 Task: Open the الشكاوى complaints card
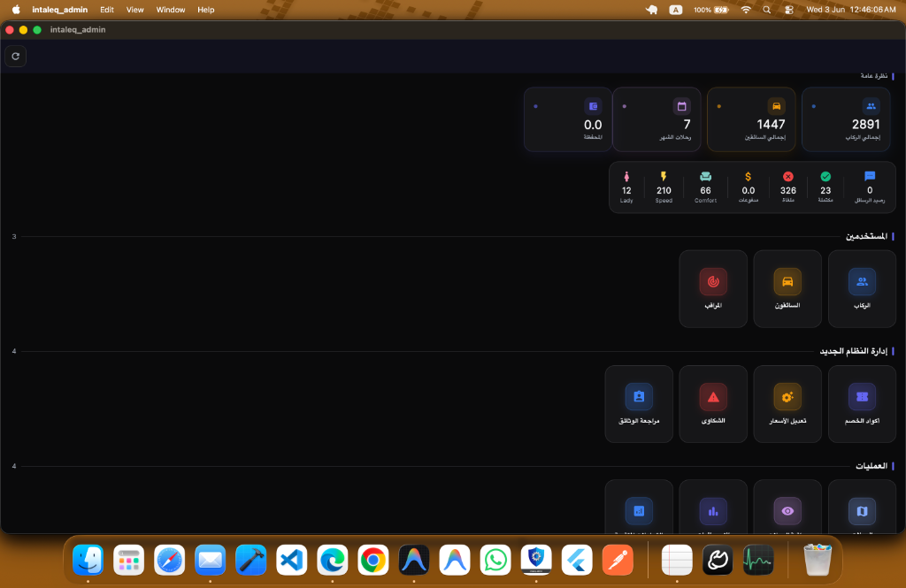pyautogui.click(x=713, y=404)
